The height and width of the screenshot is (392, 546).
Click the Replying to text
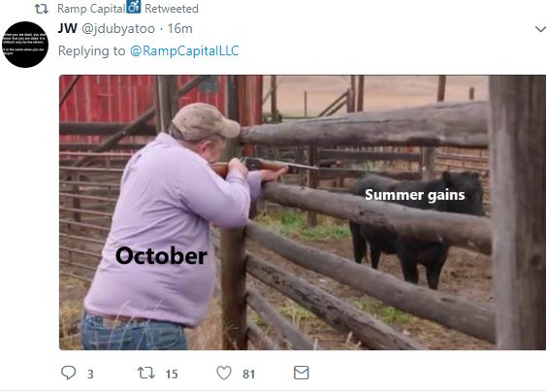click(x=91, y=50)
